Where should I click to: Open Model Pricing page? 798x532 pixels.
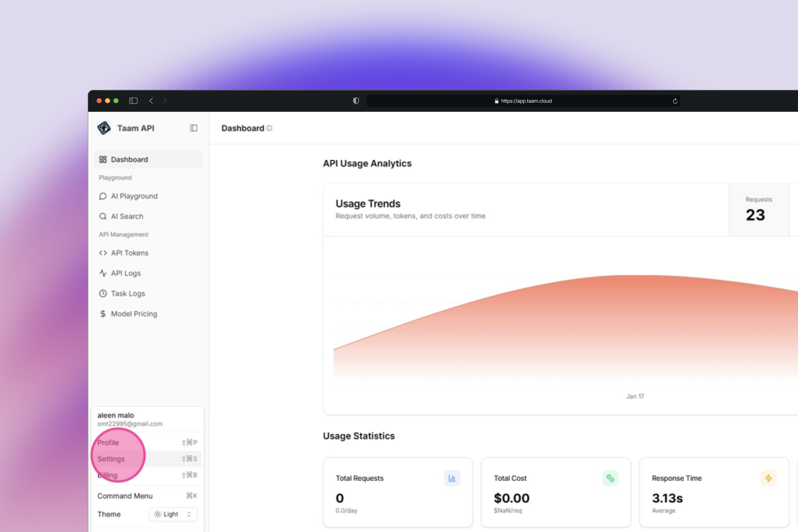coord(134,314)
